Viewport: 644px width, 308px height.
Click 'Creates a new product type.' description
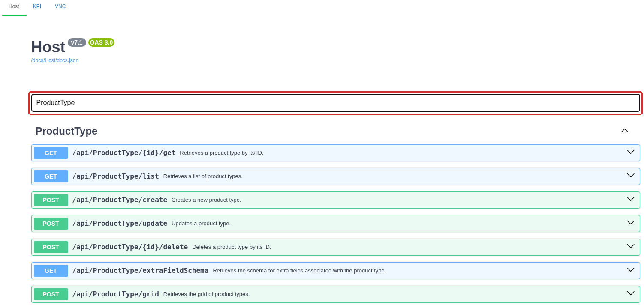206,200
